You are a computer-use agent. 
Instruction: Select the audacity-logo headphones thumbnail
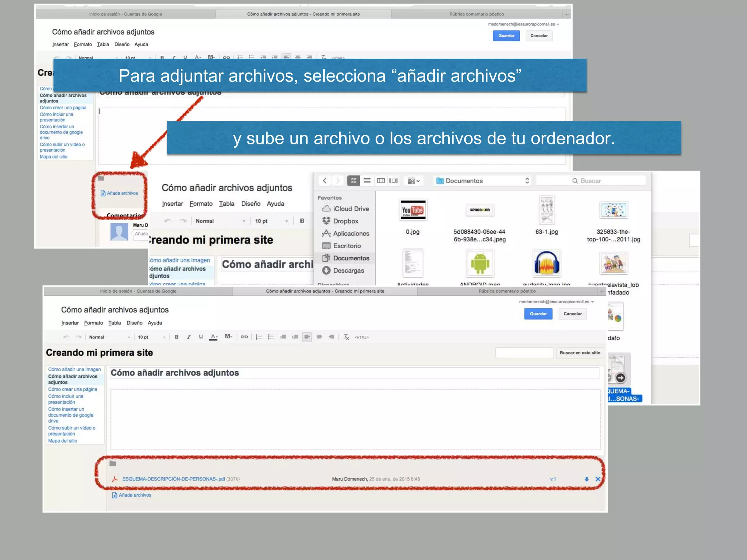[547, 263]
